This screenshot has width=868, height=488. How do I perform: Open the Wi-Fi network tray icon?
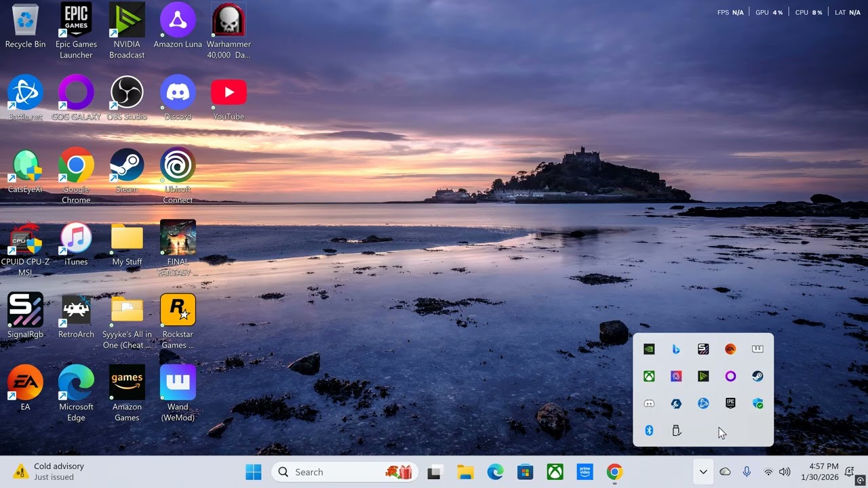768,472
